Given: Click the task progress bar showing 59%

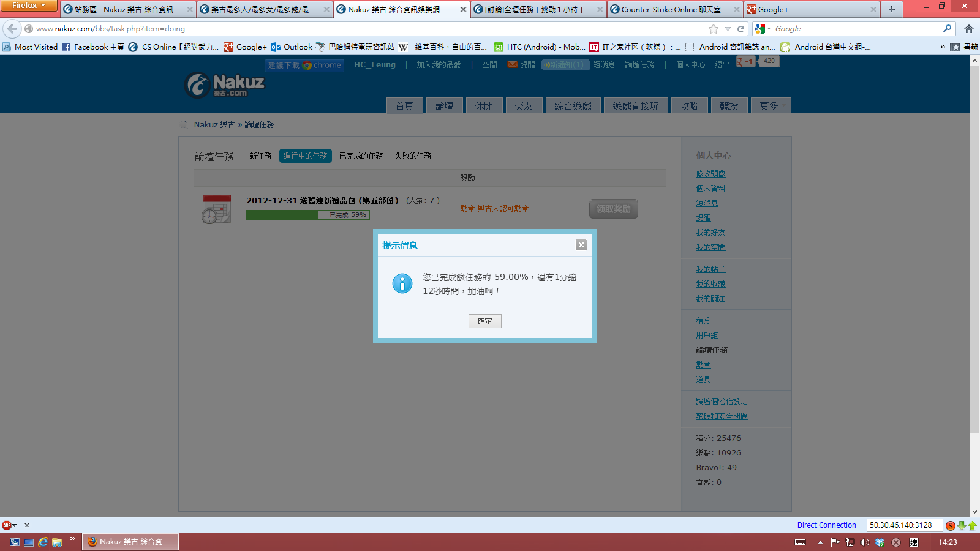Looking at the screenshot, I should [x=307, y=215].
